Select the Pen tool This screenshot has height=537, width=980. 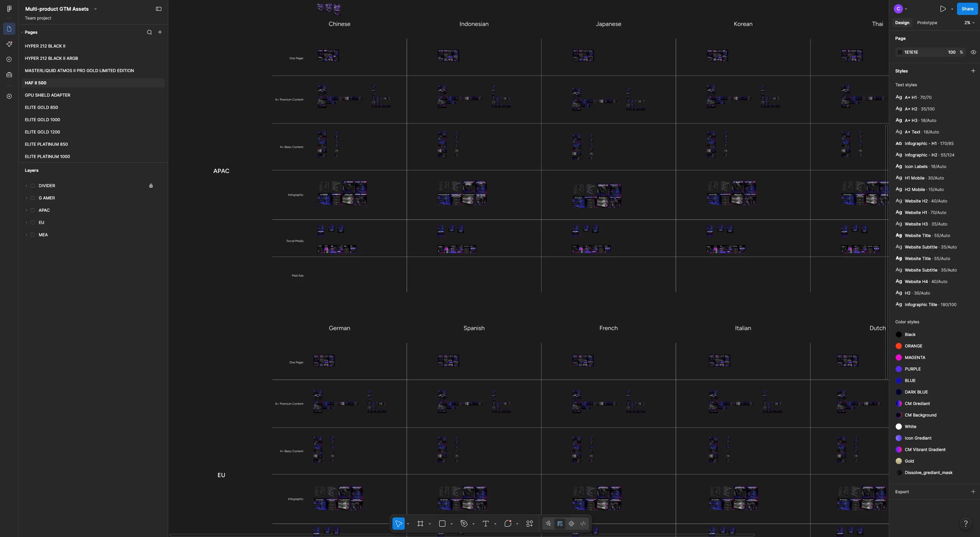point(464,524)
